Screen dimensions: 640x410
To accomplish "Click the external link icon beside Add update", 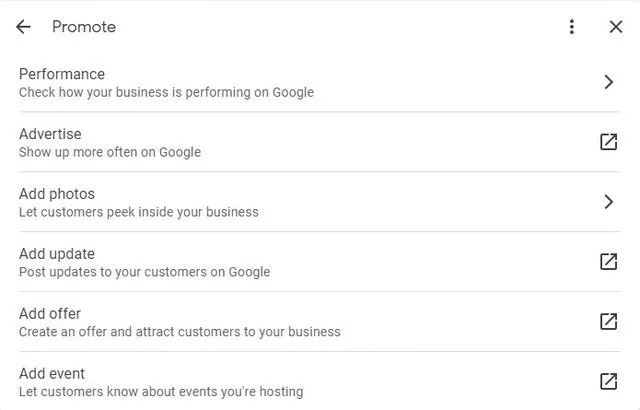I will coord(608,262).
